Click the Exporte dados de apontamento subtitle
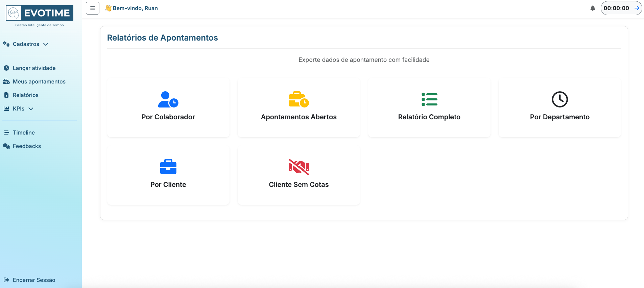 click(364, 60)
